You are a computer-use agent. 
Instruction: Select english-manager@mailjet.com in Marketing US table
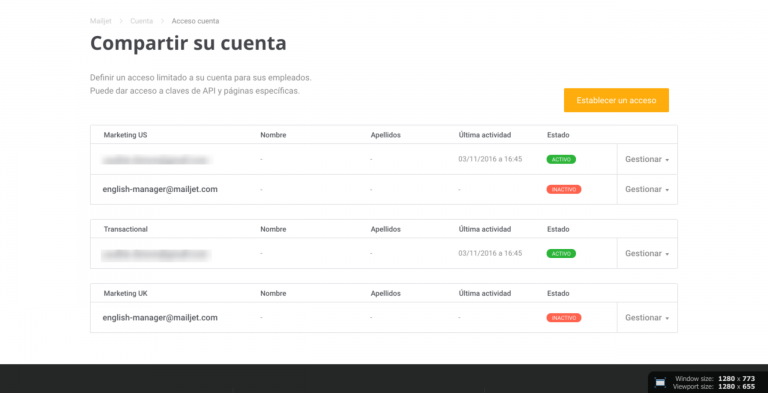point(160,189)
